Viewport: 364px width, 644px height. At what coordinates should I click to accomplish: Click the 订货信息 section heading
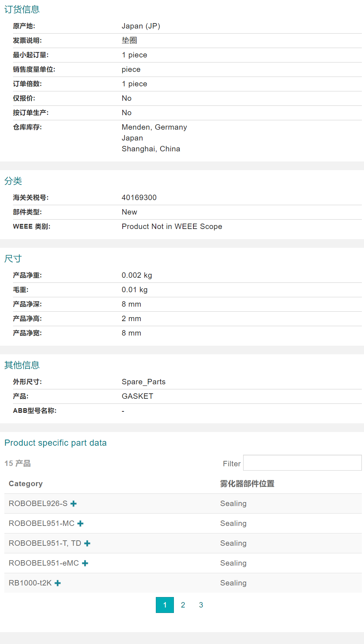click(x=22, y=9)
